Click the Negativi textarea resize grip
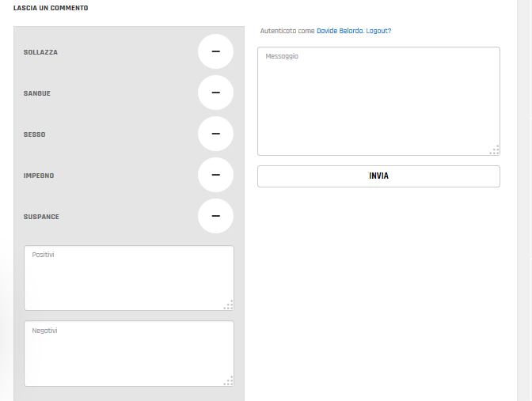The width and height of the screenshot is (532, 401). [229, 381]
